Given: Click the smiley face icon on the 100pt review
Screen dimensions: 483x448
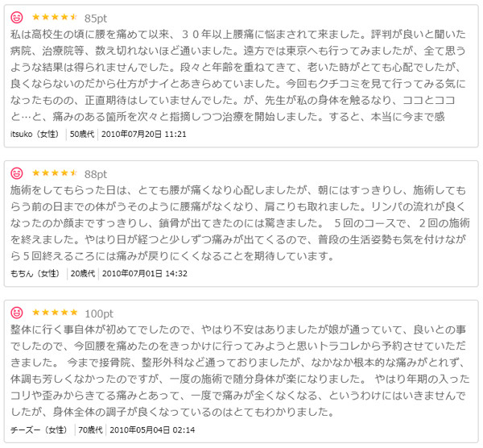Looking at the screenshot, I should (17, 313).
